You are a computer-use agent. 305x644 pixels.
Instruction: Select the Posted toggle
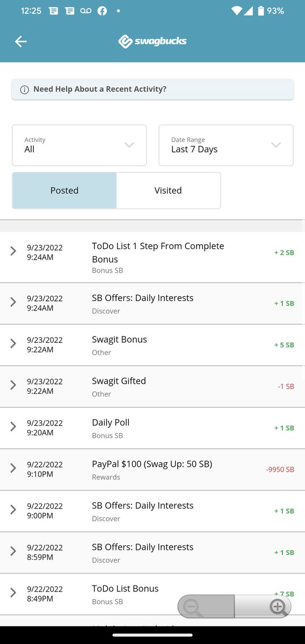coord(64,191)
